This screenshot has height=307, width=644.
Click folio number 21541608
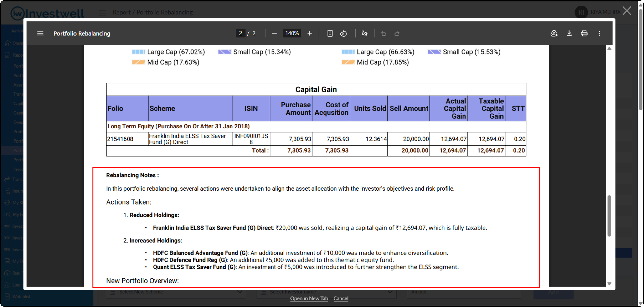(120, 139)
